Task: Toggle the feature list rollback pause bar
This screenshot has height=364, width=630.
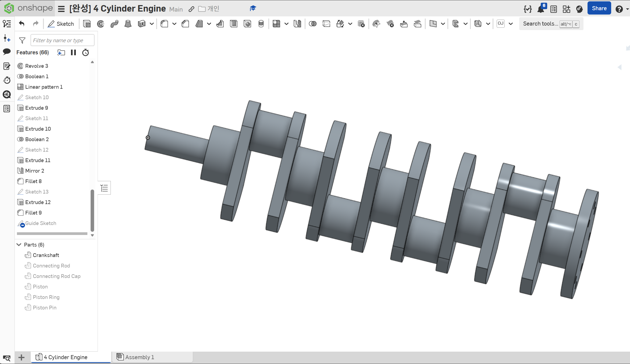Action: point(73,52)
